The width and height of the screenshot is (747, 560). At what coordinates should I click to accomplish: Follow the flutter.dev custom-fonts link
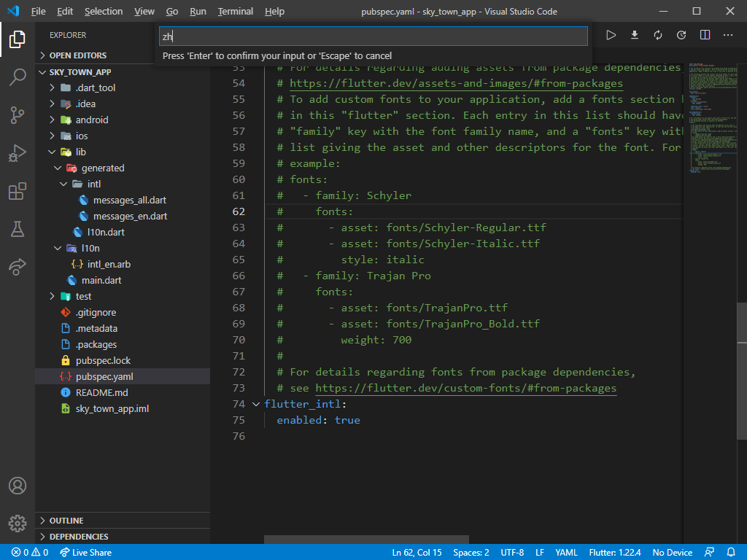click(x=465, y=388)
